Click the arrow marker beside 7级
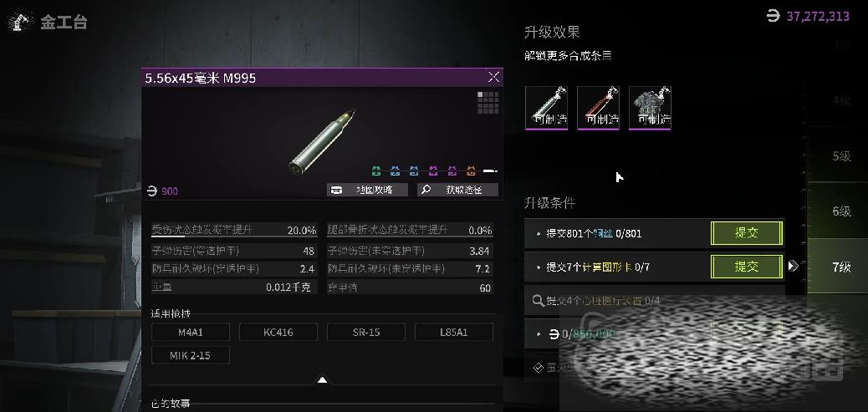Screen dimensions: 868x412 click(x=793, y=266)
